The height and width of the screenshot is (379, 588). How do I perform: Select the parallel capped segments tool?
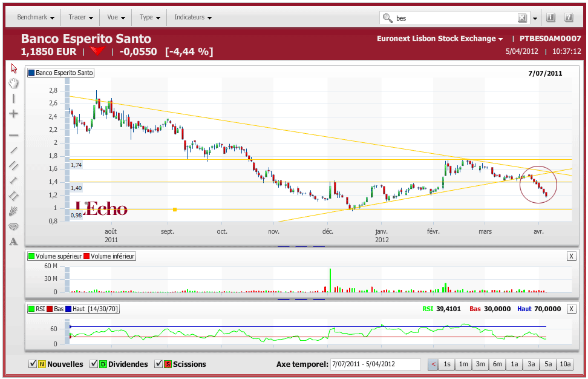click(x=13, y=196)
